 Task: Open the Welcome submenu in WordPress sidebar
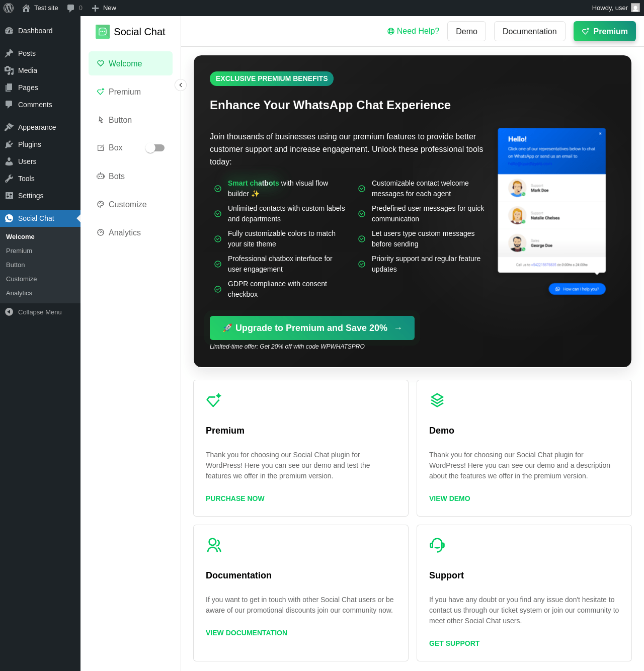(40, 237)
